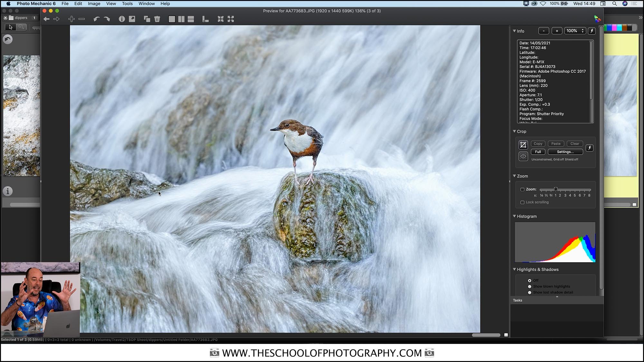644x362 pixels.
Task: Open the Image menu in the menu bar
Action: point(94,4)
